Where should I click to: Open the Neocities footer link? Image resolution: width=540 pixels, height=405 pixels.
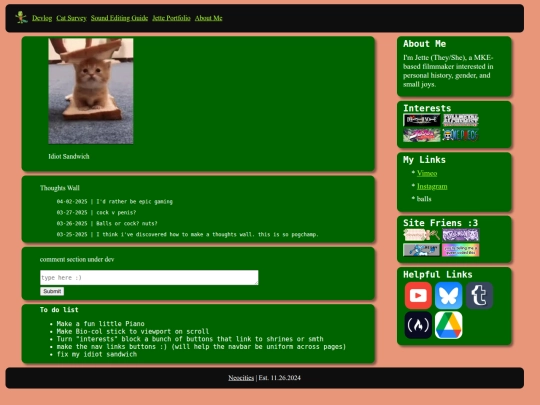[241, 378]
